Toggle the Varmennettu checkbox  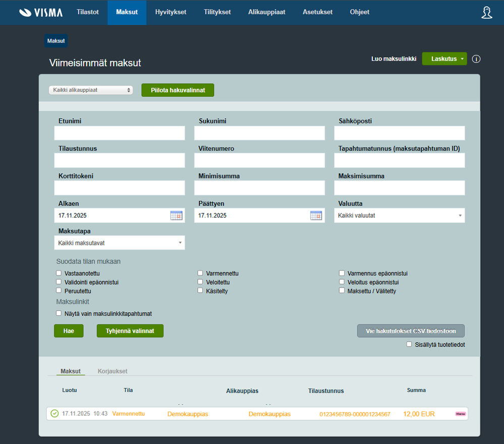(x=200, y=273)
